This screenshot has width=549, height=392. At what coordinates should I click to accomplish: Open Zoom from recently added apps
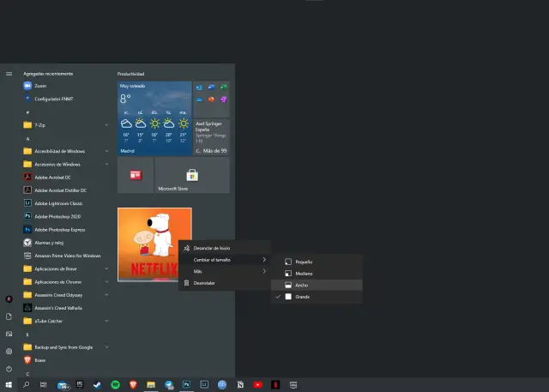(39, 87)
